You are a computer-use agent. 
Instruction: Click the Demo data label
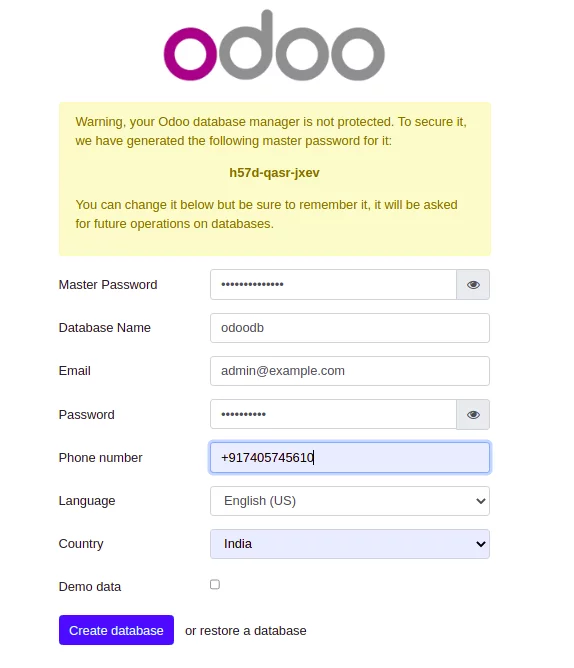[90, 587]
